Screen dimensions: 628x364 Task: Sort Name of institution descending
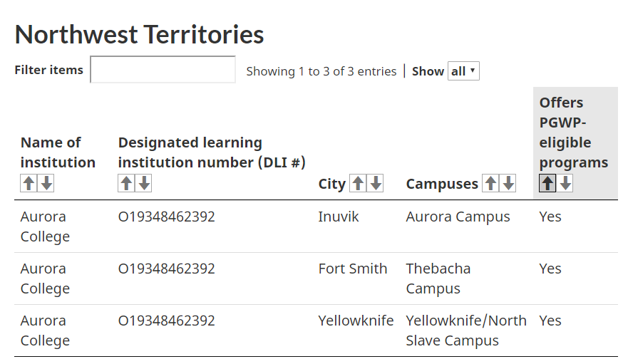click(46, 183)
